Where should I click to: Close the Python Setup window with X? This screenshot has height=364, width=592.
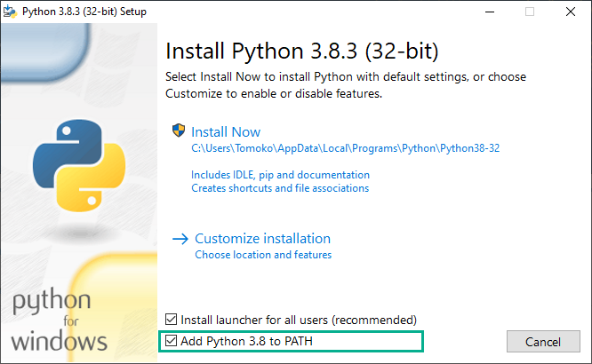[571, 12]
